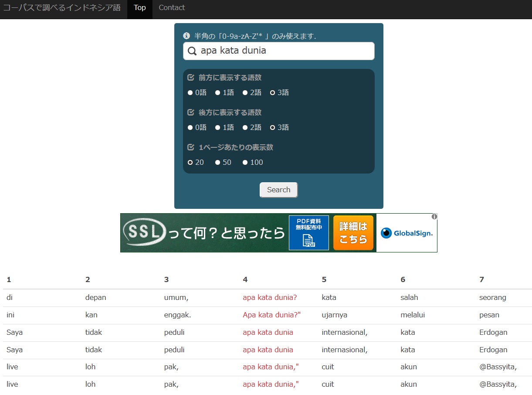Select 2語 for following words
Screen dimensions: 532x395
tap(245, 127)
